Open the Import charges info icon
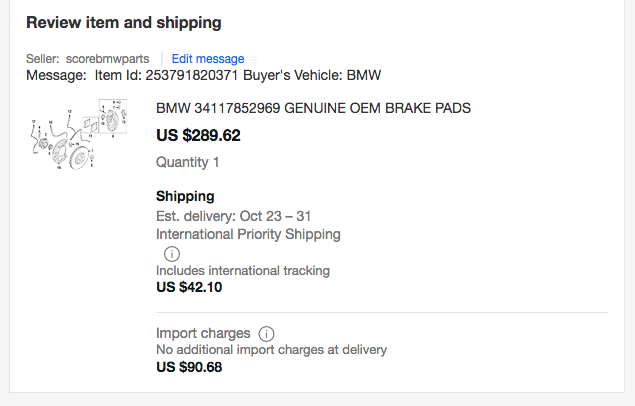635x406 pixels. 266,334
